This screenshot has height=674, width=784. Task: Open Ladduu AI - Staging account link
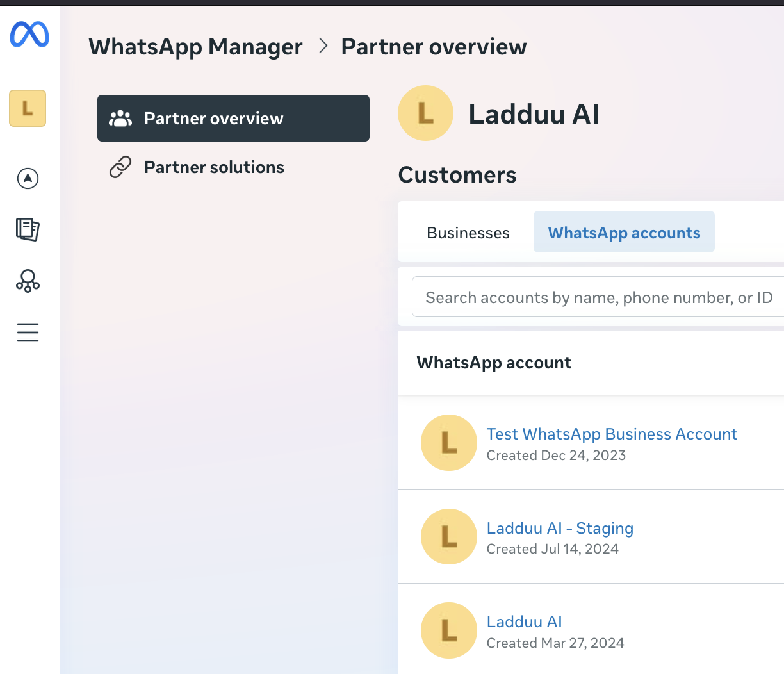tap(560, 529)
